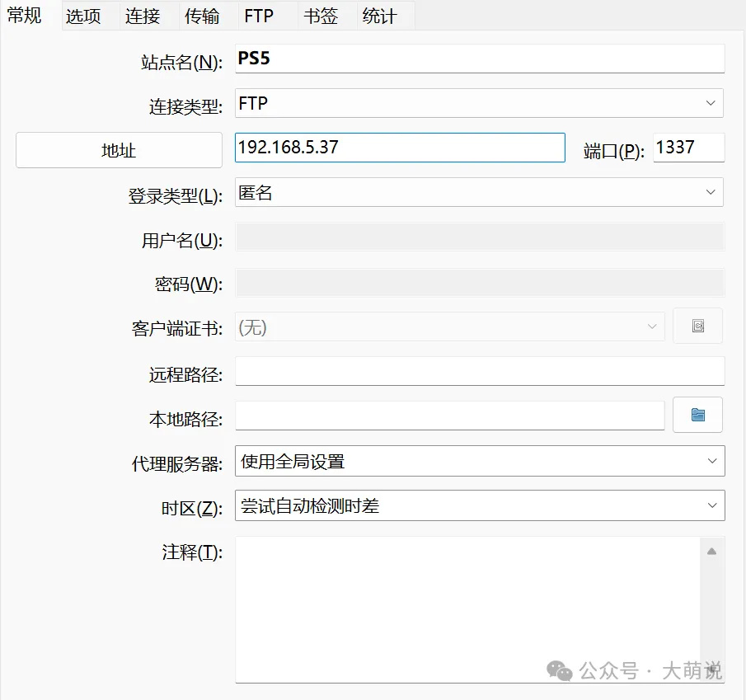This screenshot has width=746, height=700.
Task: Click the local path folder browse icon
Action: 697,415
